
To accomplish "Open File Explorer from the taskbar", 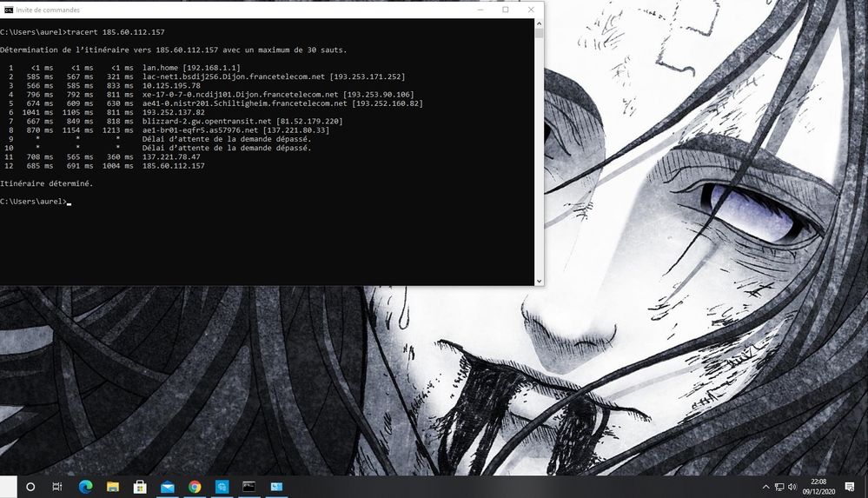I will [x=112, y=487].
